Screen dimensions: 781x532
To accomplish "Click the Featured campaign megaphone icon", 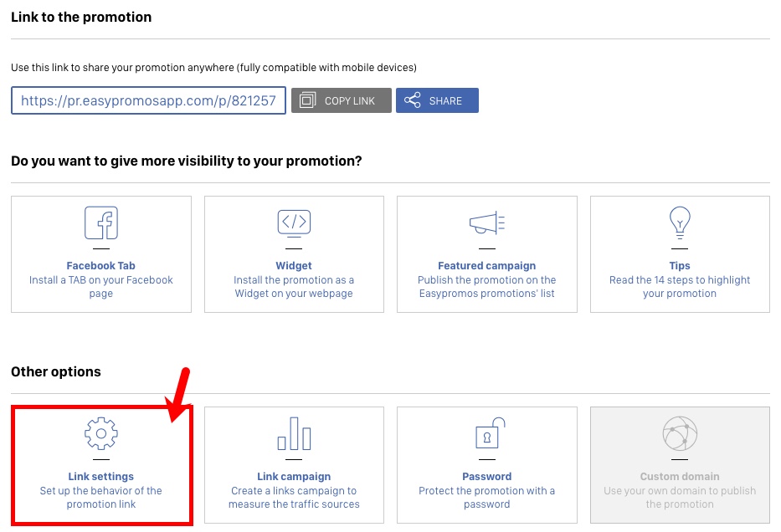I will coord(486,223).
